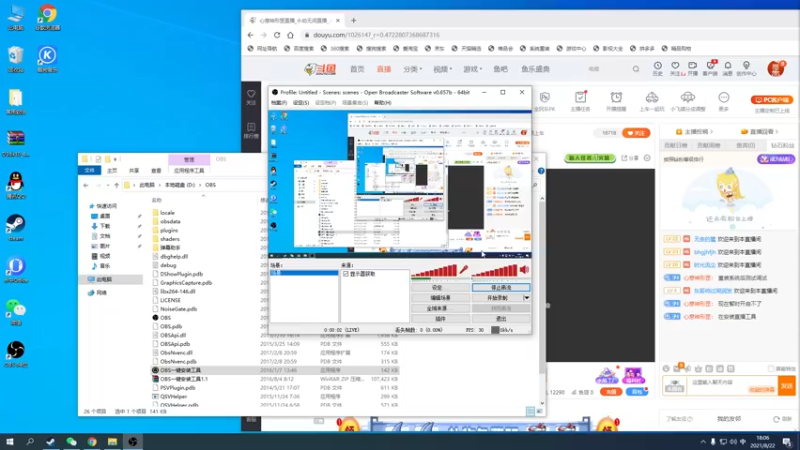Click the edit scene button in OBS
Image resolution: width=800 pixels, height=450 pixels.
tap(440, 298)
